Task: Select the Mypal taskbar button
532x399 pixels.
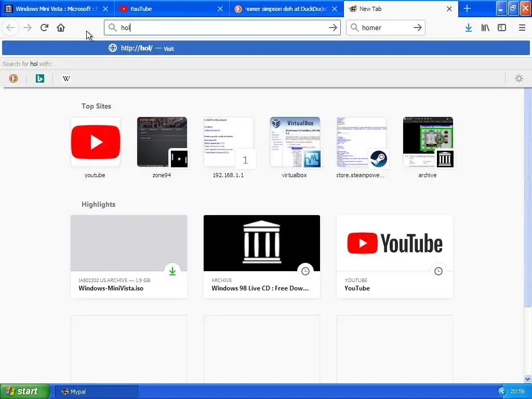Action: click(96, 392)
